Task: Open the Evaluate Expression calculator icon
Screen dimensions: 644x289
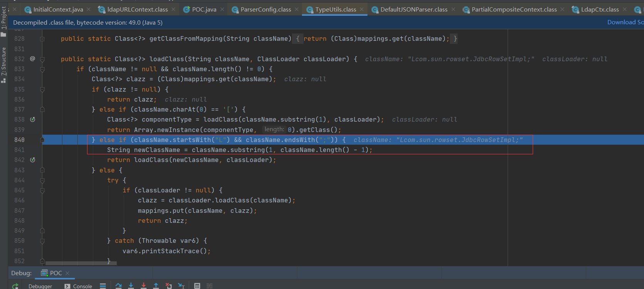Action: point(197,286)
